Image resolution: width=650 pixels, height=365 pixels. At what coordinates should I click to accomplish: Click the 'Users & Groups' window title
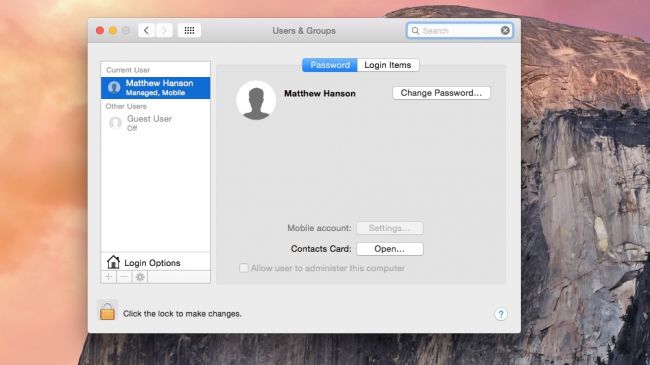(304, 31)
